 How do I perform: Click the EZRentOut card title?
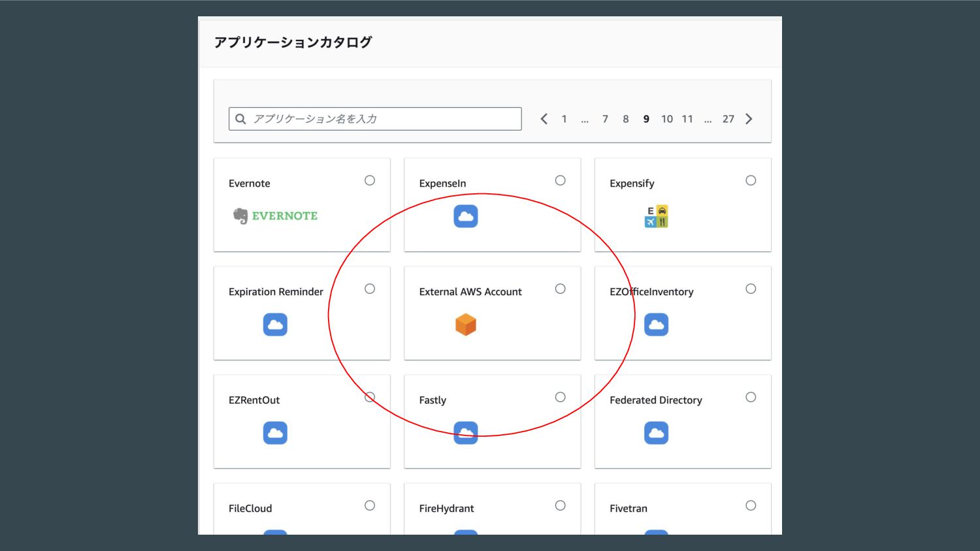coord(254,400)
